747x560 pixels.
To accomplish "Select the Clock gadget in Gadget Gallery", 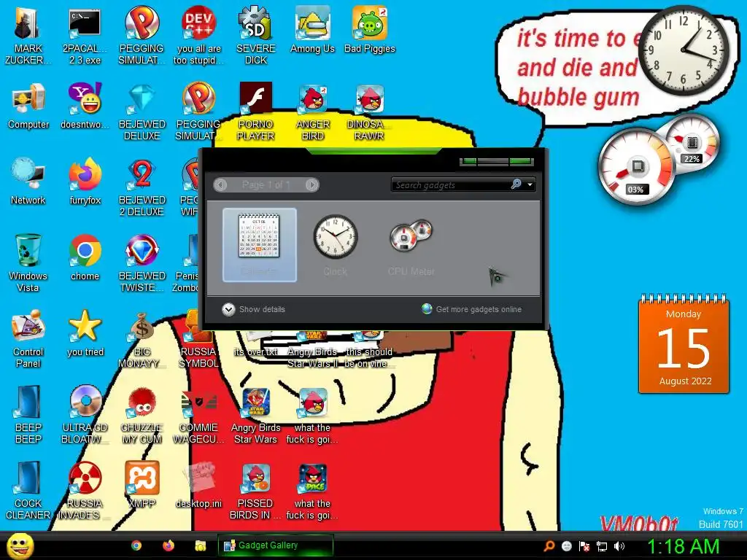I will tap(336, 245).
